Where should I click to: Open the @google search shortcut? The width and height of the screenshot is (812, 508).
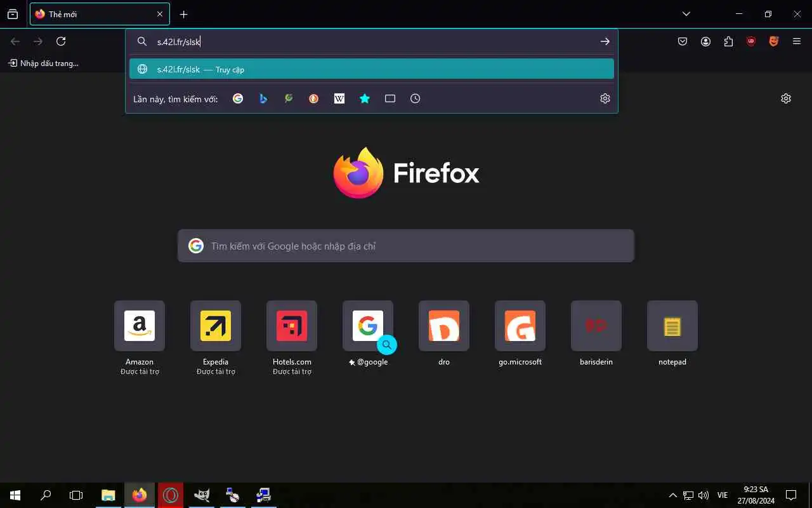(x=368, y=326)
